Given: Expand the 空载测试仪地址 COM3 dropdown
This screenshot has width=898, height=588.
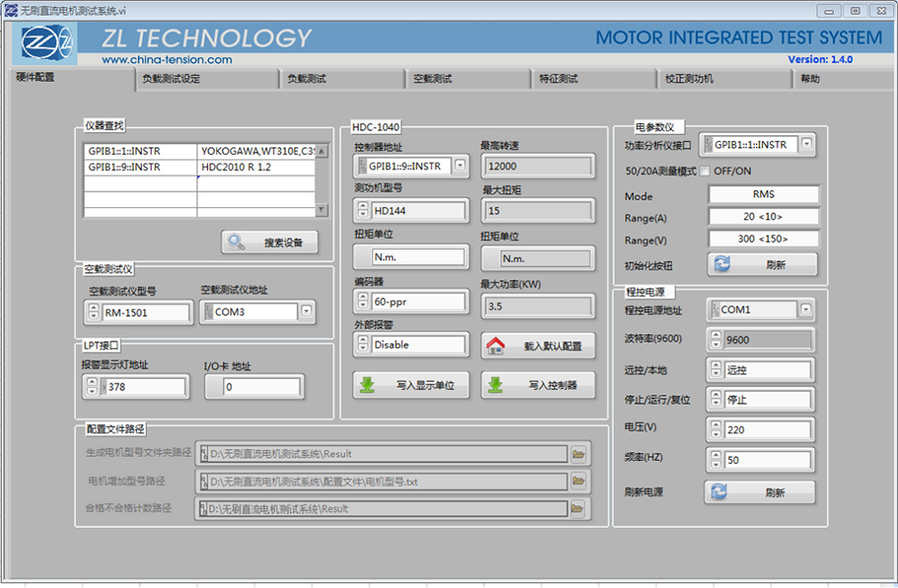Looking at the screenshot, I should coord(307,313).
